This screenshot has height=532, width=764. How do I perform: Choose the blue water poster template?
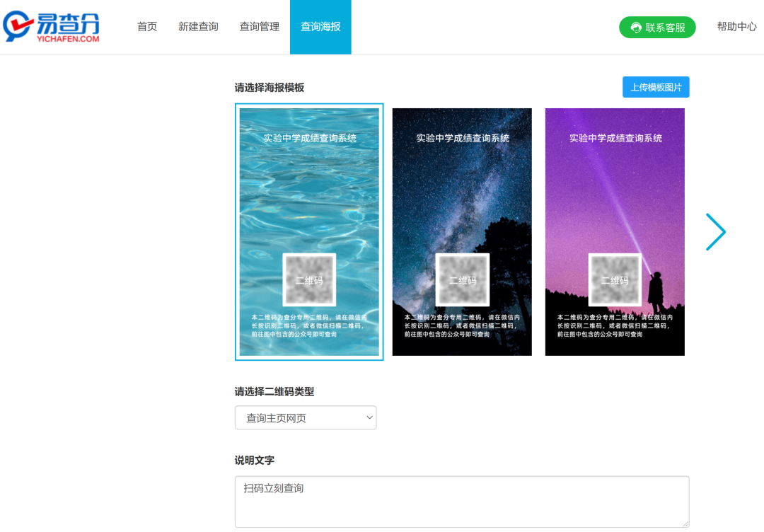click(x=309, y=232)
